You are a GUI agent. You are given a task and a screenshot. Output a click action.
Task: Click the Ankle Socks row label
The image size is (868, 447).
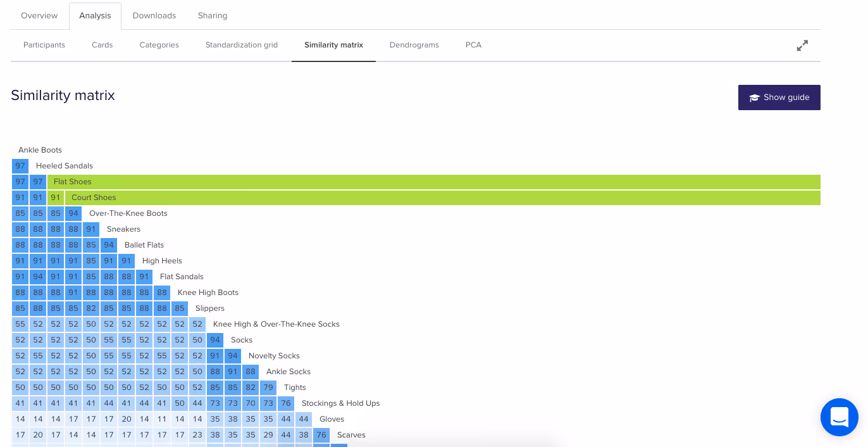tap(288, 372)
